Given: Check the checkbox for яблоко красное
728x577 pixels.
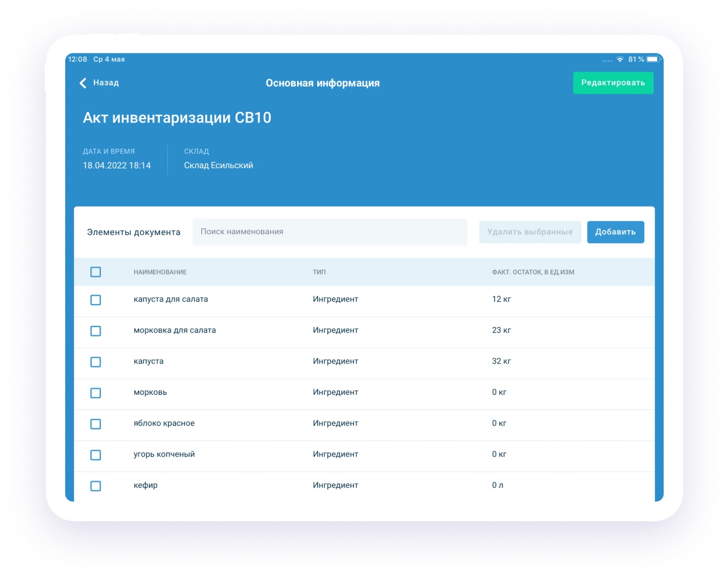Looking at the screenshot, I should (x=95, y=424).
